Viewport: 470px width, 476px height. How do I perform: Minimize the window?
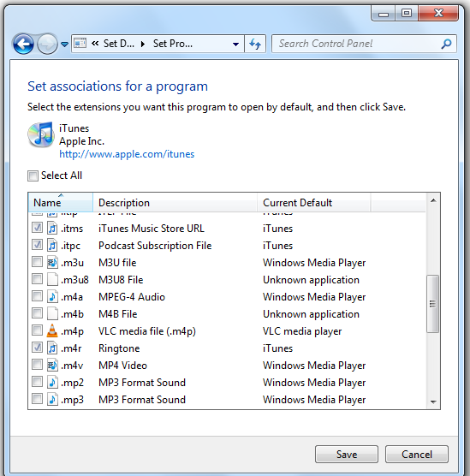(384, 14)
